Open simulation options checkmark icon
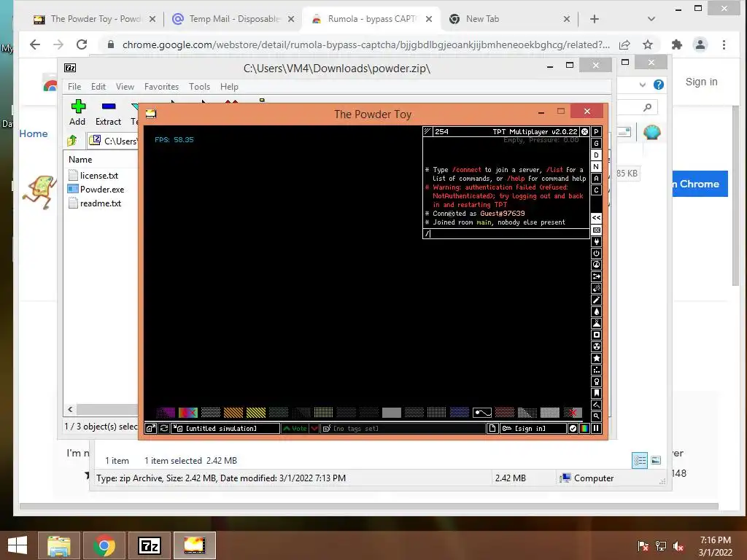 point(573,429)
